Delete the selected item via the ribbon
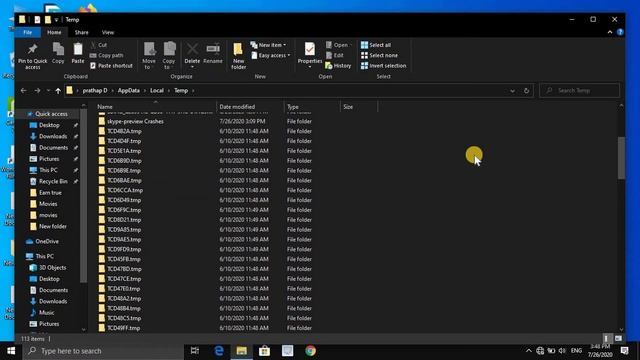Image resolution: width=640 pixels, height=360 pixels. tap(192, 56)
